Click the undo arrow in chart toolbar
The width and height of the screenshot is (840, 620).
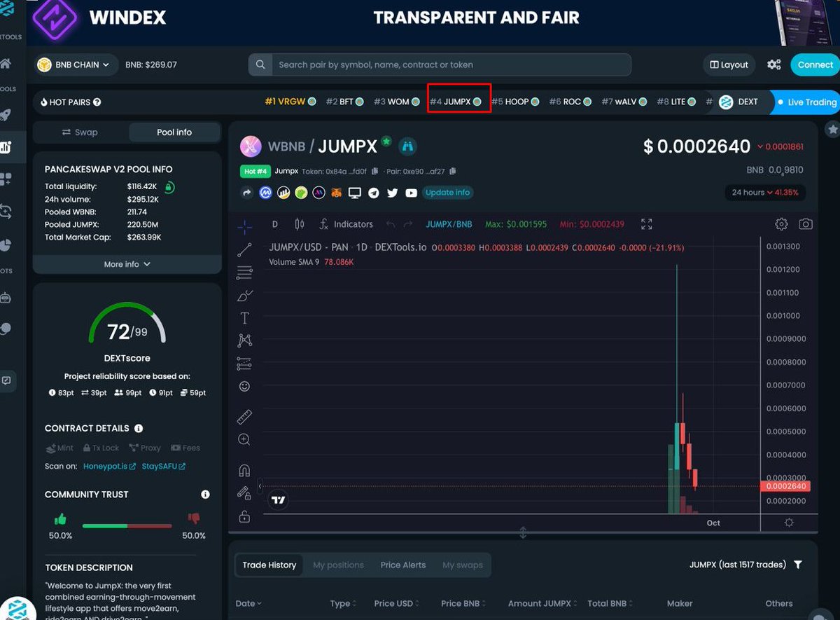[390, 224]
